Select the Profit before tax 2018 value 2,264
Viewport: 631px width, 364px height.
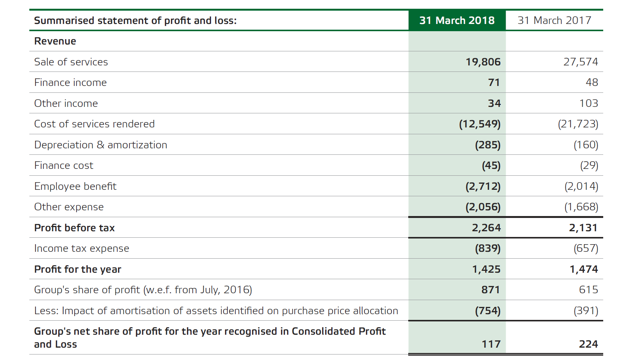486,228
